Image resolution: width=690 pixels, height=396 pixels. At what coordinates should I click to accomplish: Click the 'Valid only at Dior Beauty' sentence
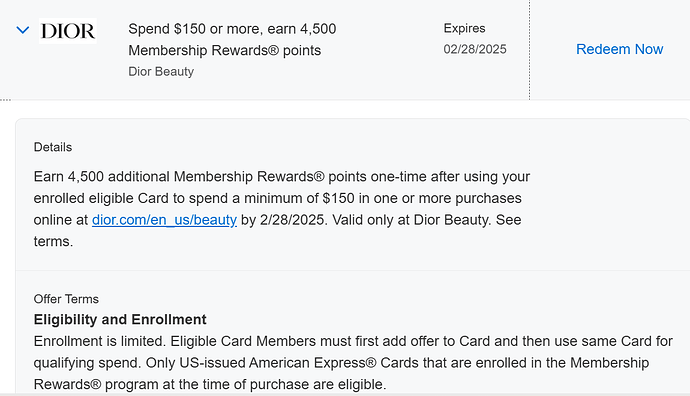(412, 220)
